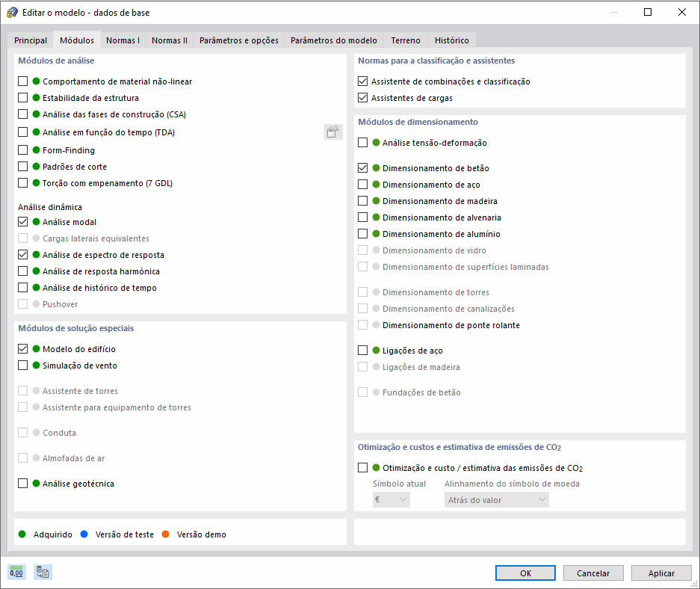Disable the Modelo do edifício option
Screen dimensions: 700x589
pyautogui.click(x=22, y=348)
